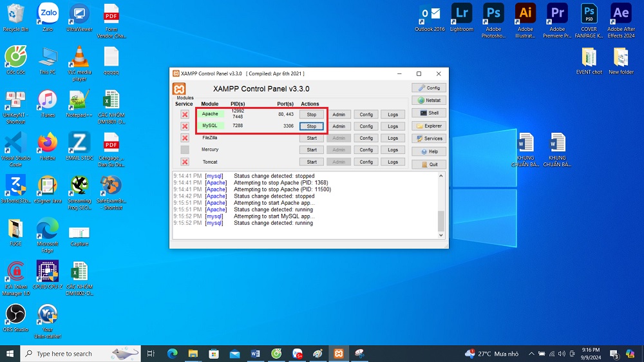Open Apache Config menu

coord(366,115)
